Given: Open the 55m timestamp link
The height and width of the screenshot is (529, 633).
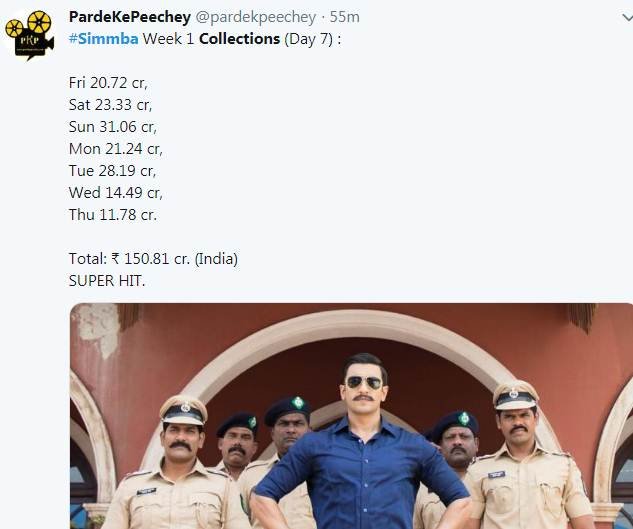Looking at the screenshot, I should pyautogui.click(x=346, y=17).
